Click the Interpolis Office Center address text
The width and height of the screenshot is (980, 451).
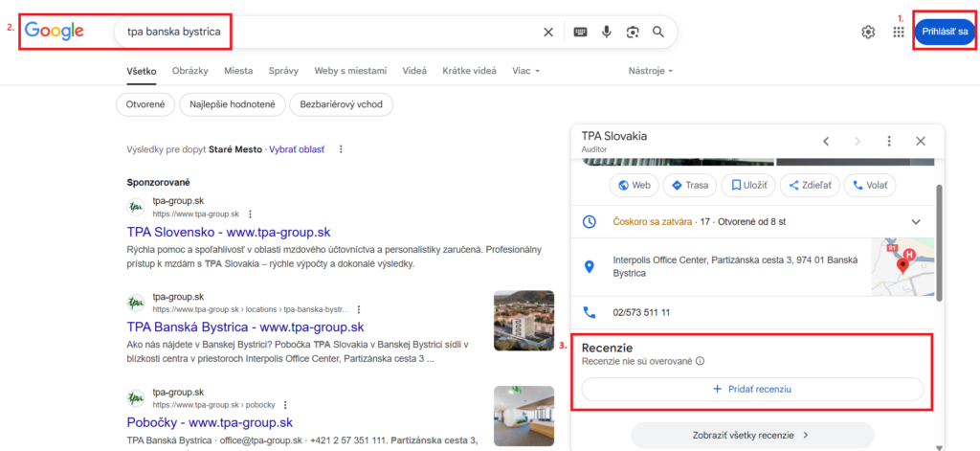736,267
